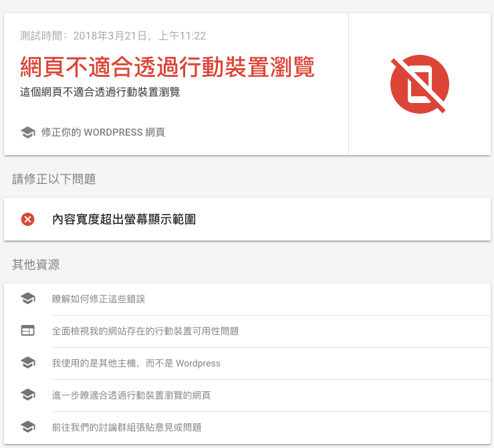Click the black subtitle 這個網頁不適合透過行動裝置瀏覽

100,92
